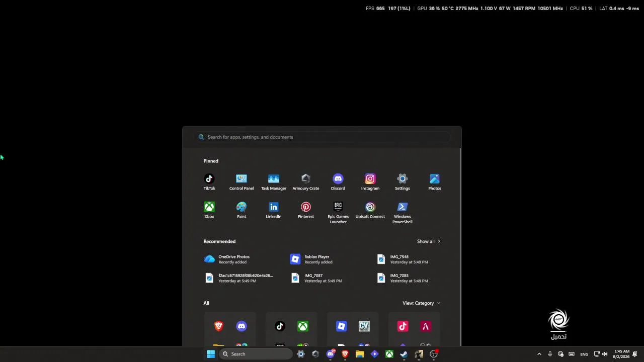Open Armoury Crate from the taskbar
Image resolution: width=644 pixels, height=362 pixels.
(x=315, y=354)
